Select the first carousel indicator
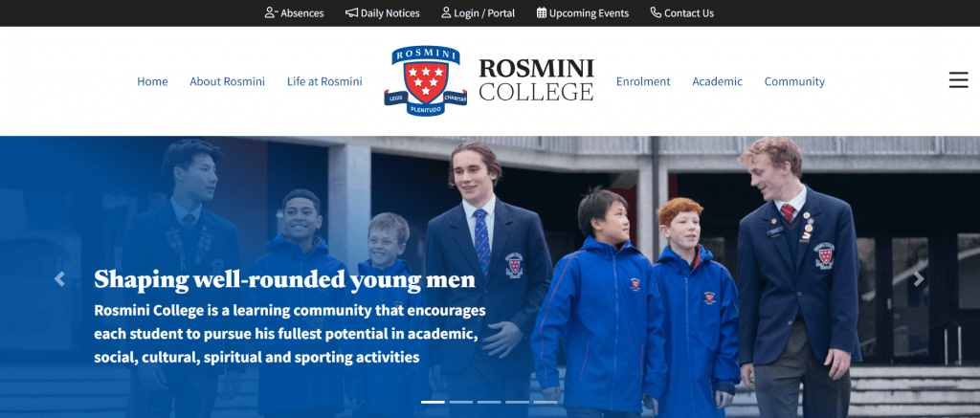The height and width of the screenshot is (418, 980). point(433,402)
